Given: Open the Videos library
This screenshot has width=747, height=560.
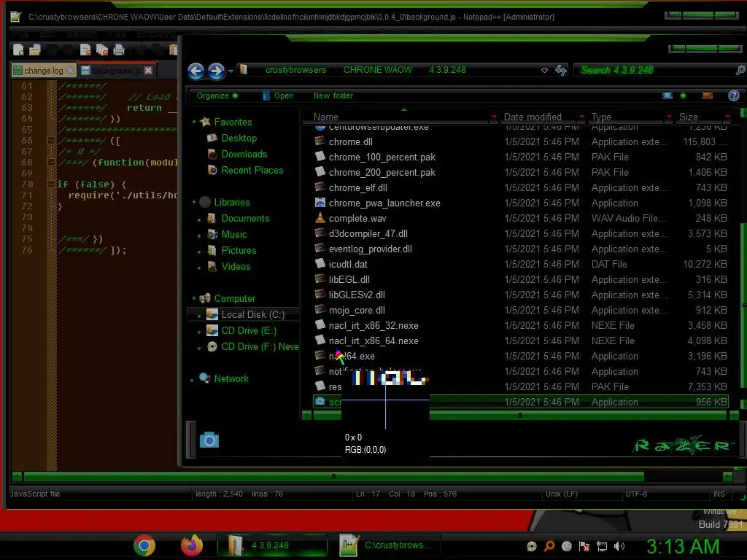Looking at the screenshot, I should pos(236,267).
